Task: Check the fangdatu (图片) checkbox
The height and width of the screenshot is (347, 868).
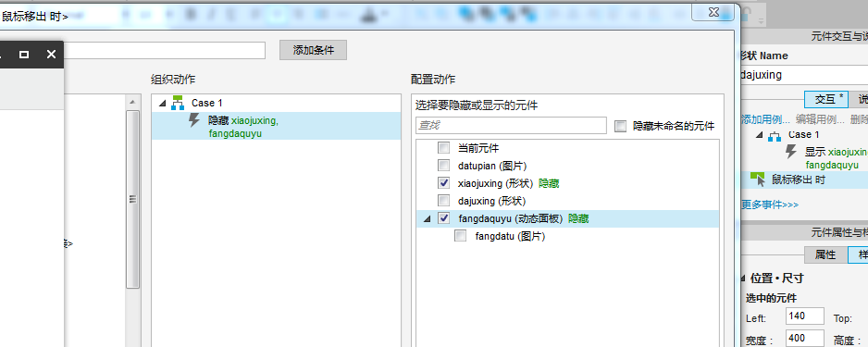Action: [460, 236]
